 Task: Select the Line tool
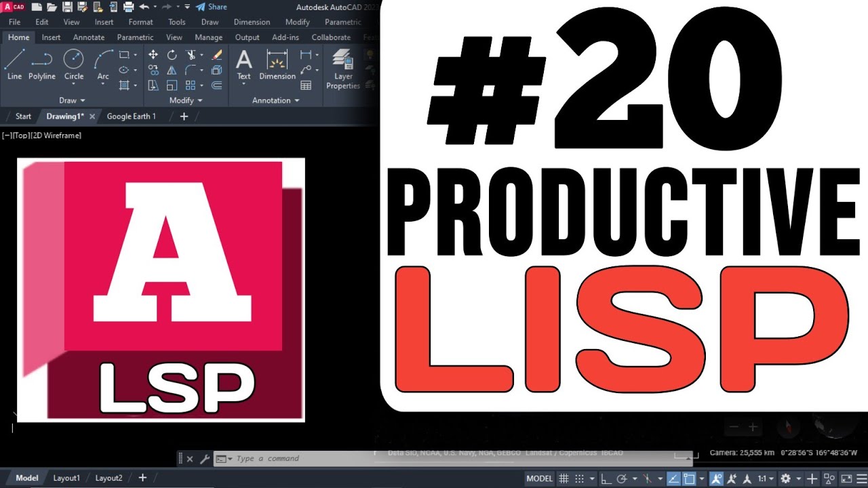[x=14, y=65]
